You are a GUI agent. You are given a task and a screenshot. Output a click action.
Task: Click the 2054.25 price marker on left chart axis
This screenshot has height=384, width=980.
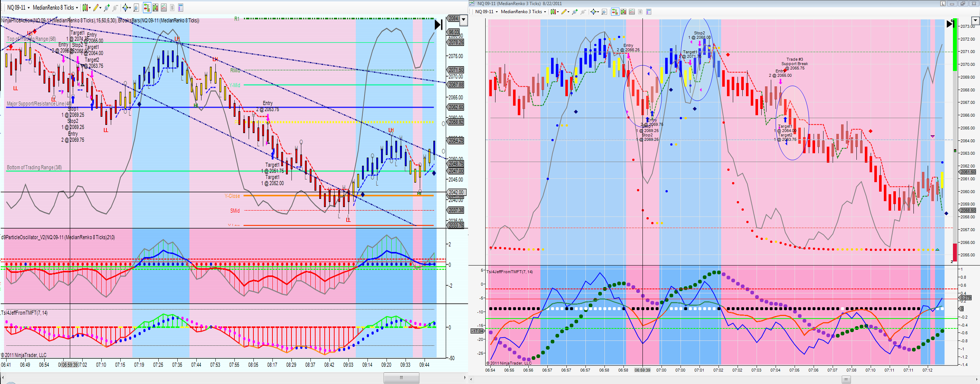pos(456,141)
